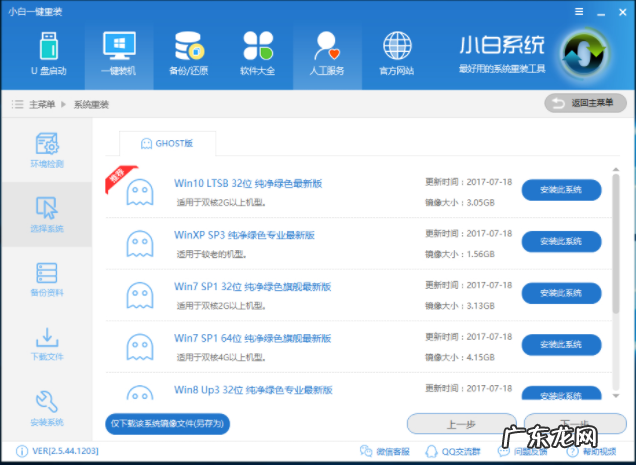Screen dimensions: 636x466
Task: Install Win8 Up3 32位 via 安装此系统
Action: [561, 393]
